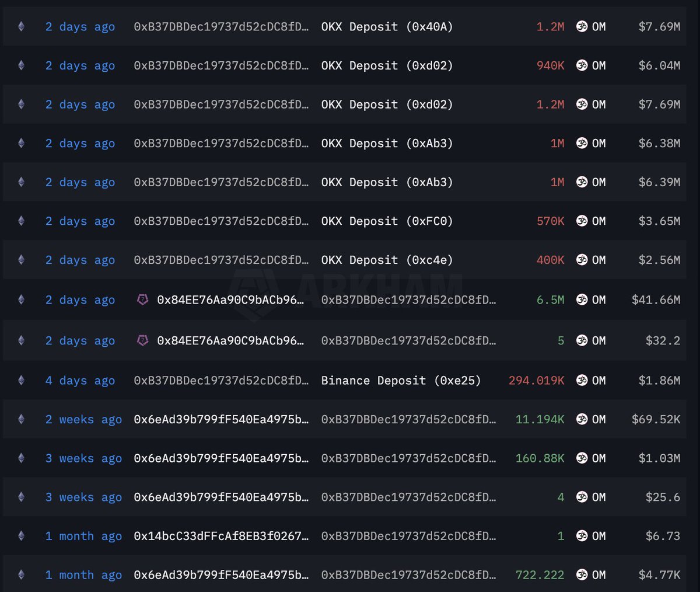Open sender address 0x14bcC33dFFcAf8EB3f0267

tap(221, 536)
